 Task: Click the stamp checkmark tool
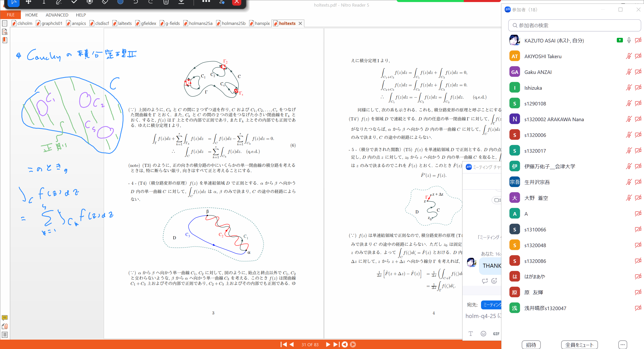point(74,2)
